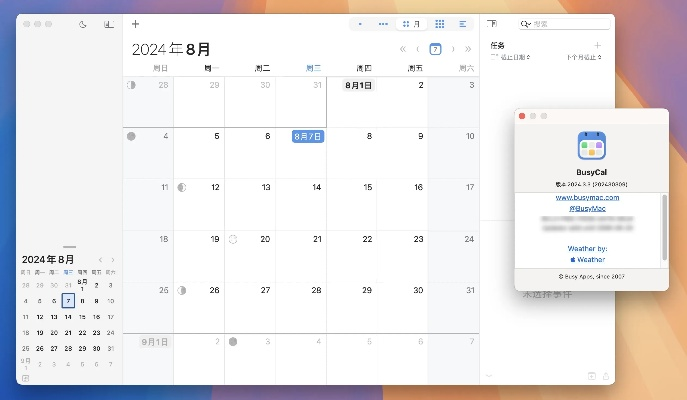Open the @BusyMac link in About window
Image resolution: width=687 pixels, height=400 pixels.
click(x=587, y=209)
